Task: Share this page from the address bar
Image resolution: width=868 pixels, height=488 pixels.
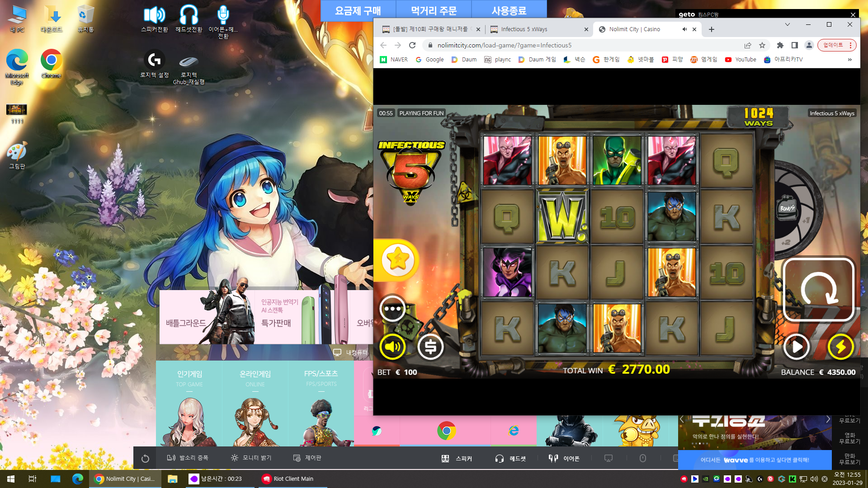Action: point(748,45)
